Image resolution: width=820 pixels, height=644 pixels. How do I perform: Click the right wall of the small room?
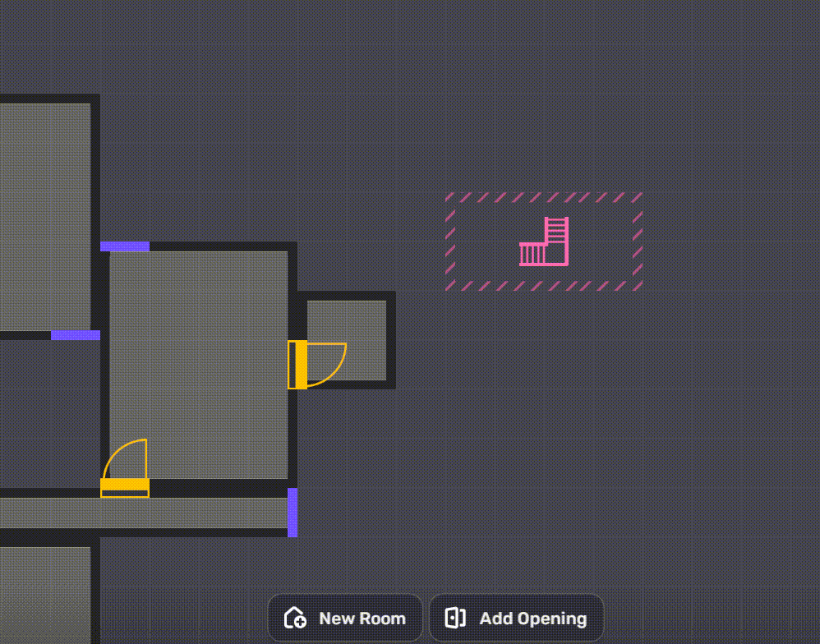pyautogui.click(x=391, y=339)
